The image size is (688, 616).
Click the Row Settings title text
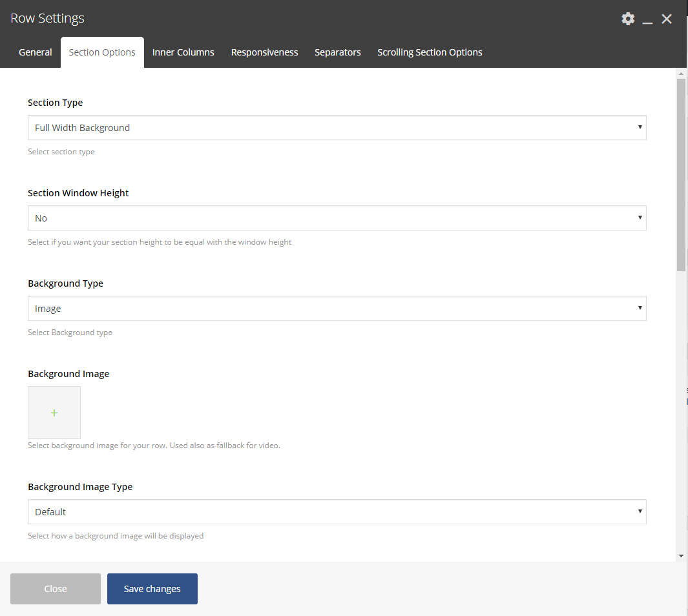point(47,19)
